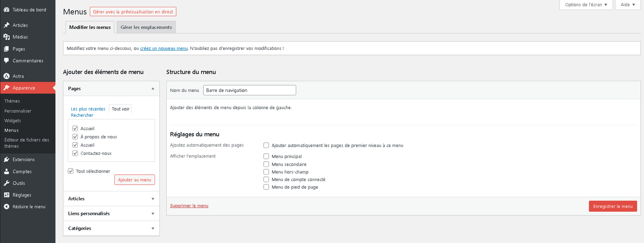644x243 pixels.
Task: Collapse the Pages panel with its arrow
Action: [153, 88]
